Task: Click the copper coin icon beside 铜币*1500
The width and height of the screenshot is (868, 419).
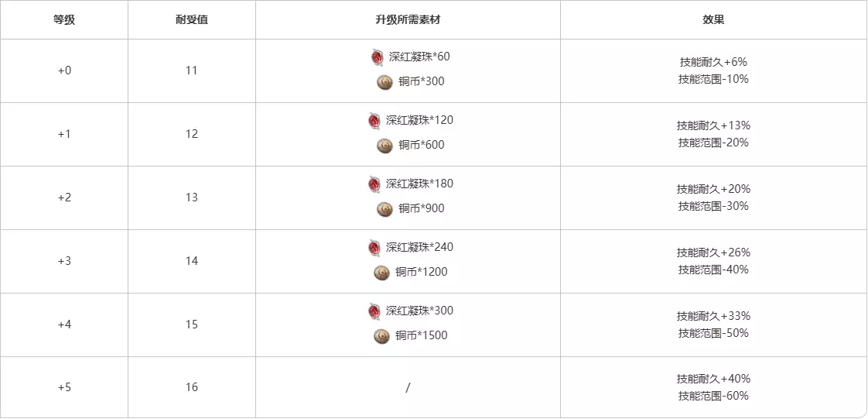Action: click(x=381, y=336)
